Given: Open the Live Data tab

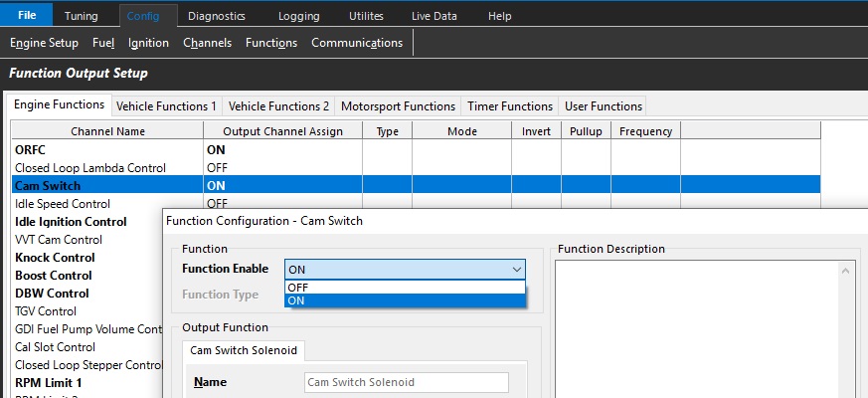Looking at the screenshot, I should click(x=434, y=16).
